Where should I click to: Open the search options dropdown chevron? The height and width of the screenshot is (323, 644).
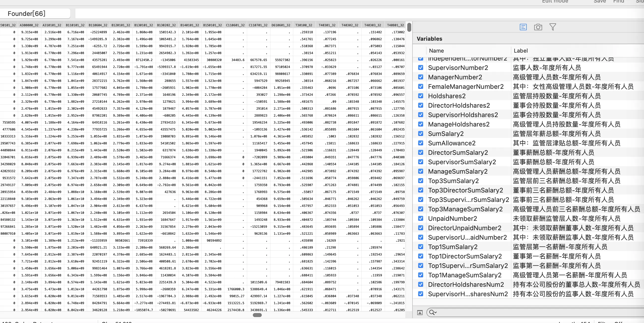(x=436, y=313)
